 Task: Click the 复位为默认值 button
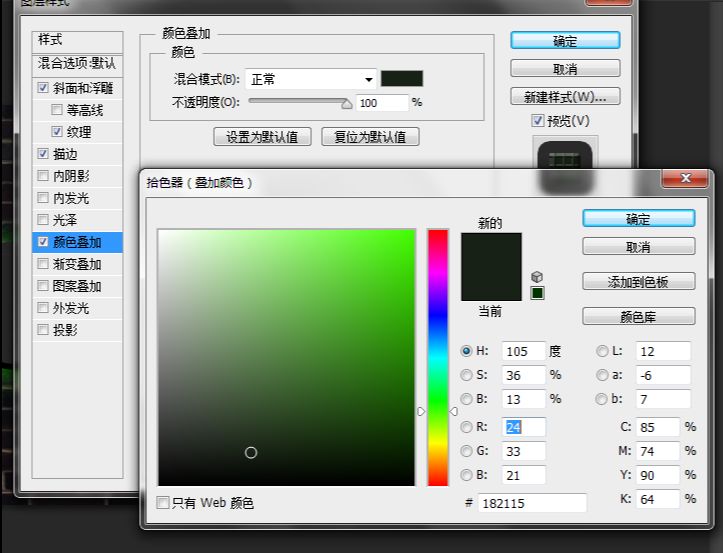point(370,137)
